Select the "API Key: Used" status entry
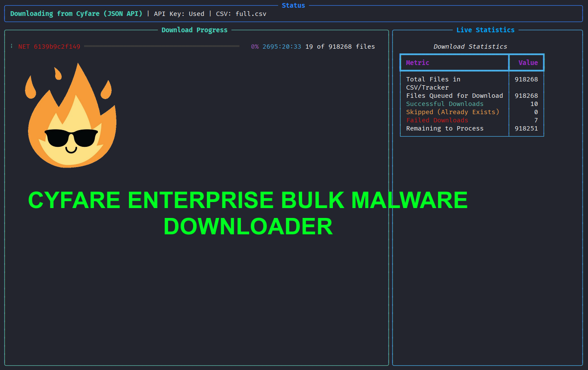This screenshot has height=370, width=588. coord(179,14)
